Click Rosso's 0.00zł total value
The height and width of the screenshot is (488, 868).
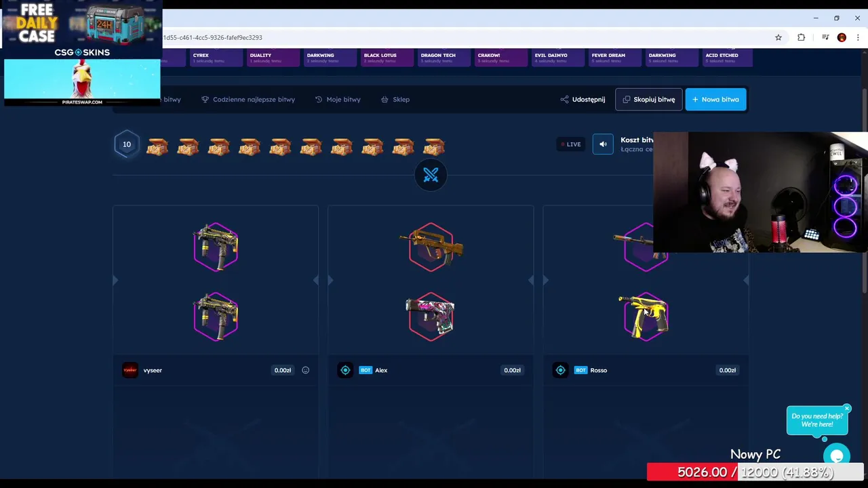[x=727, y=370]
